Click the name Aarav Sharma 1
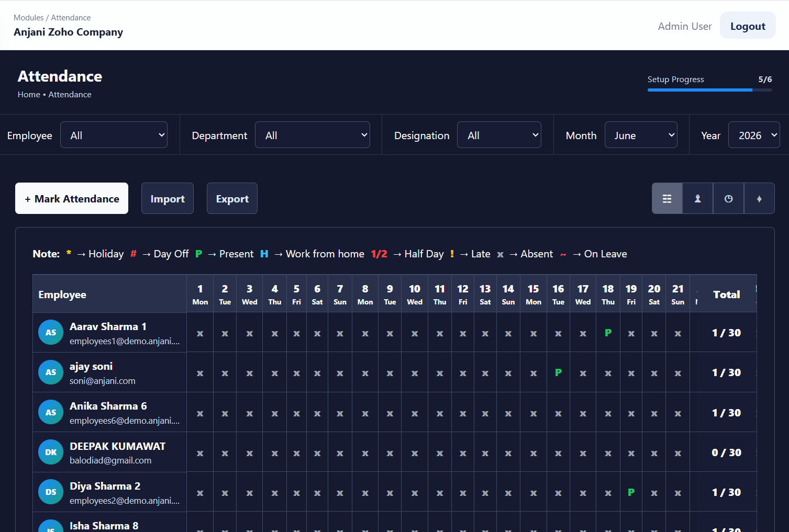This screenshot has height=532, width=789. pos(108,326)
